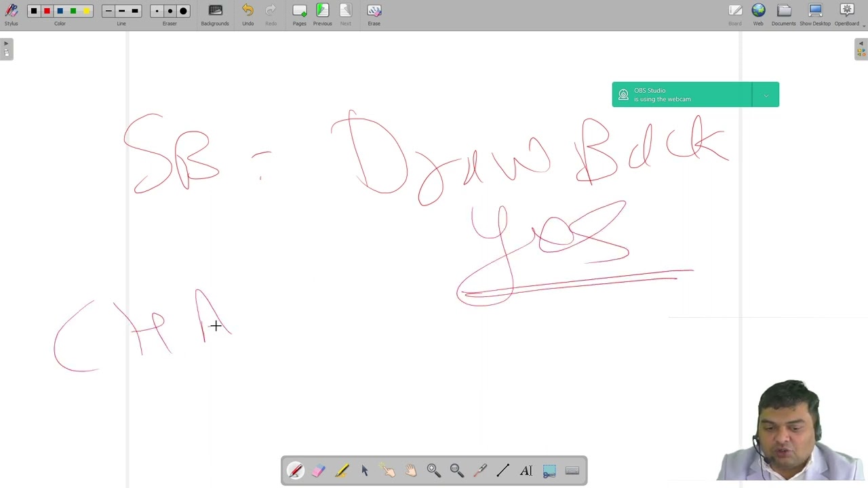This screenshot has width=868, height=488.
Task: Select the Highlighter tool
Action: [342, 470]
